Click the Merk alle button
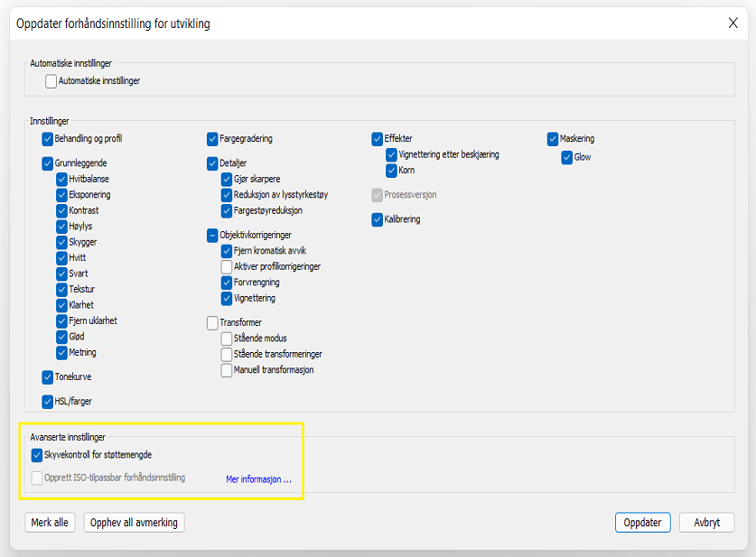The width and height of the screenshot is (756, 557). tap(51, 523)
